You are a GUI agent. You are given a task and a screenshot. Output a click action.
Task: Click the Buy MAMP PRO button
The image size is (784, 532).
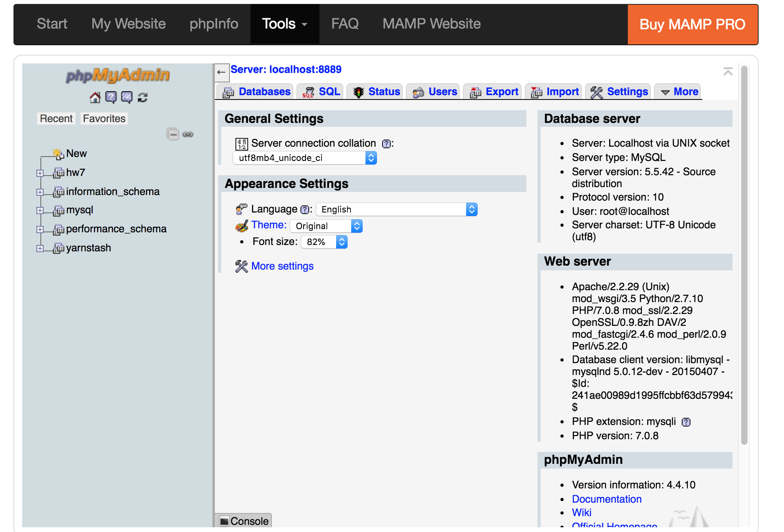coord(692,24)
